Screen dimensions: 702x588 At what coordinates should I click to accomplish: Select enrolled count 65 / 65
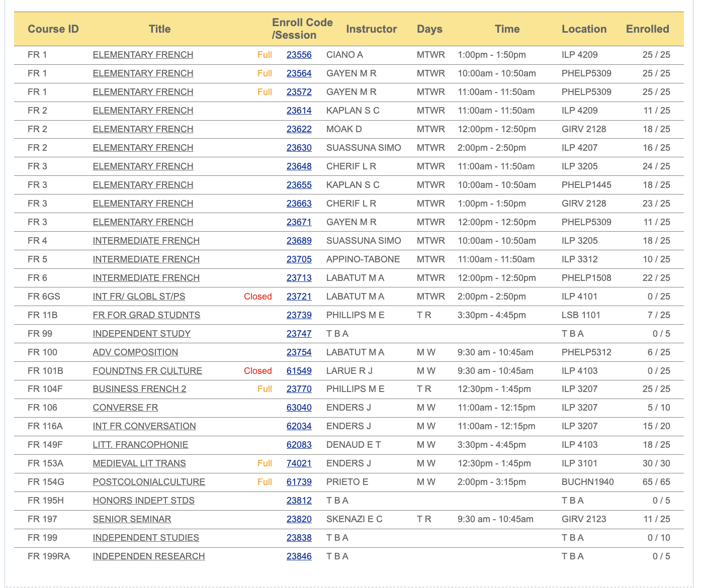pos(656,482)
